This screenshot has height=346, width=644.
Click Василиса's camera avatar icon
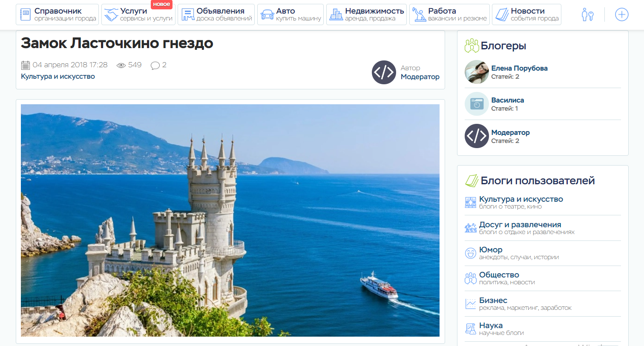pyautogui.click(x=477, y=104)
